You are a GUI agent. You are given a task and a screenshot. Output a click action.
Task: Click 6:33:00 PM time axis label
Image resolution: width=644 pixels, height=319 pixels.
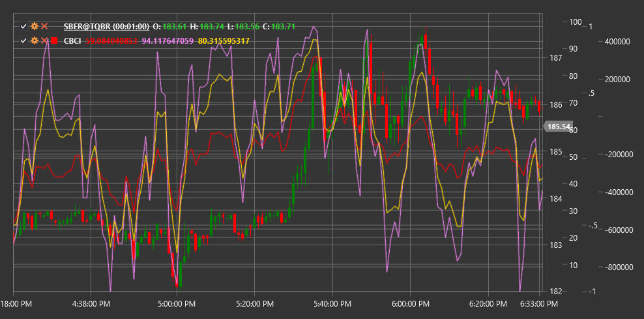(x=539, y=304)
